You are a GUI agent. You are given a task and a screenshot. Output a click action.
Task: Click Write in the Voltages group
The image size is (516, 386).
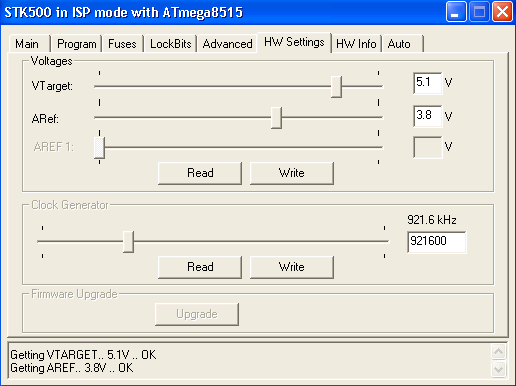292,173
